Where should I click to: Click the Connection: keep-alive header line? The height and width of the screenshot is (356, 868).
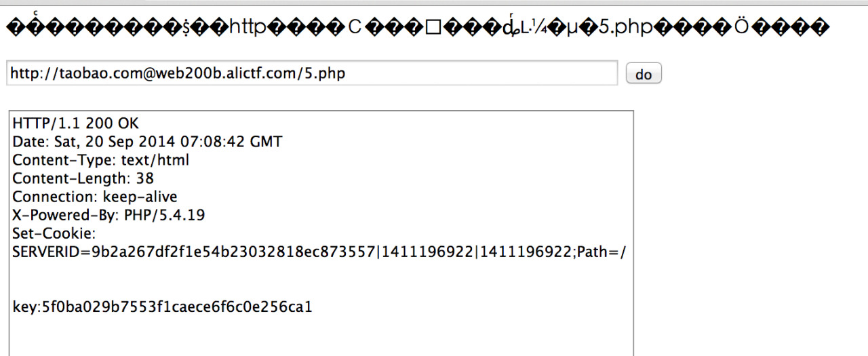point(95,197)
